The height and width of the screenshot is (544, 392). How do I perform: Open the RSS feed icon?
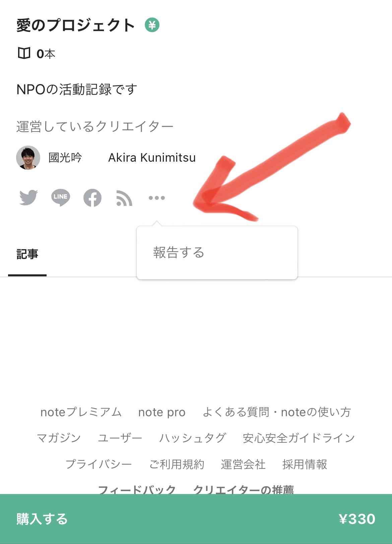pyautogui.click(x=124, y=198)
